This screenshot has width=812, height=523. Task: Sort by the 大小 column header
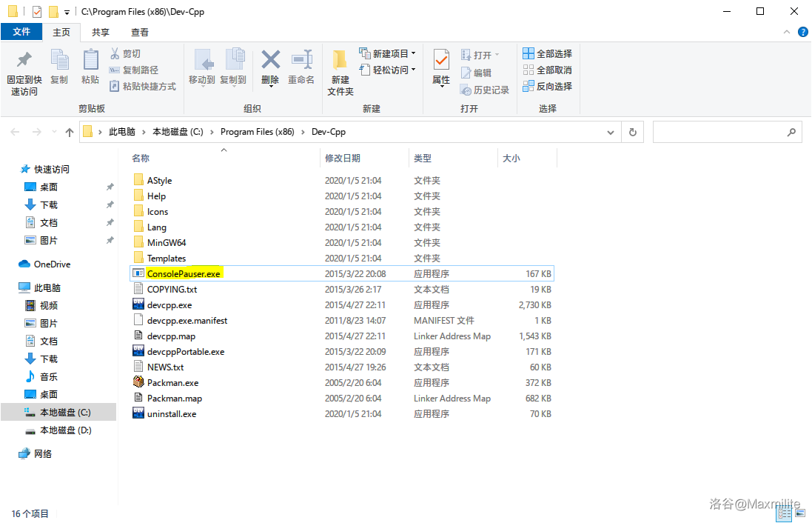(x=527, y=158)
